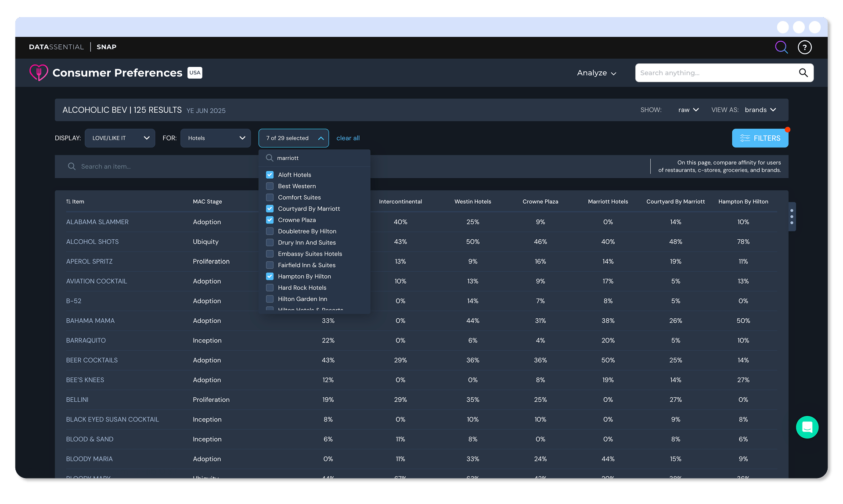
Task: Click the clear all link
Action: (348, 138)
